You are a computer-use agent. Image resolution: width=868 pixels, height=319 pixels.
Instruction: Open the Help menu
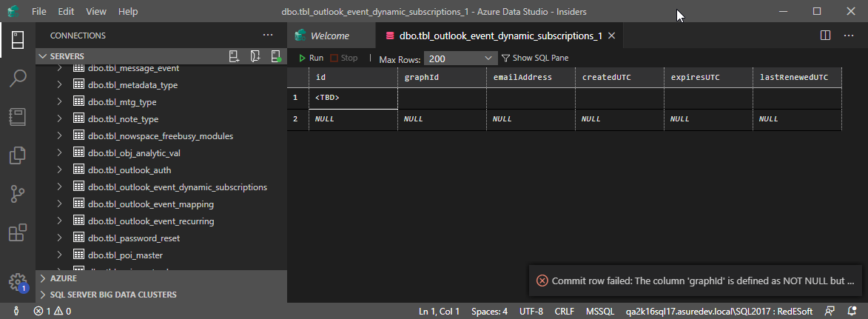(129, 11)
